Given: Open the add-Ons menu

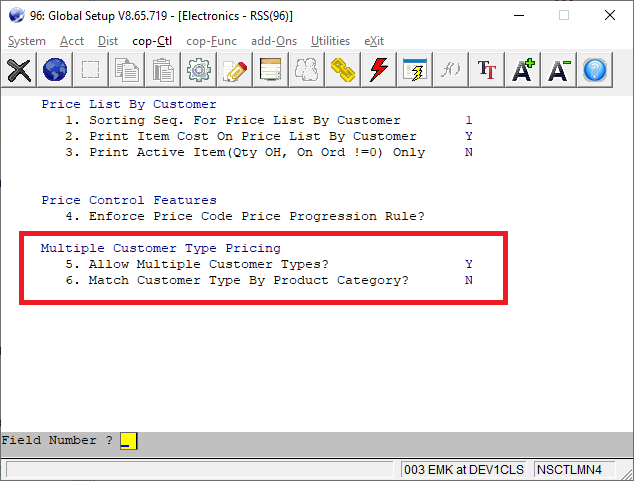Looking at the screenshot, I should click(274, 41).
